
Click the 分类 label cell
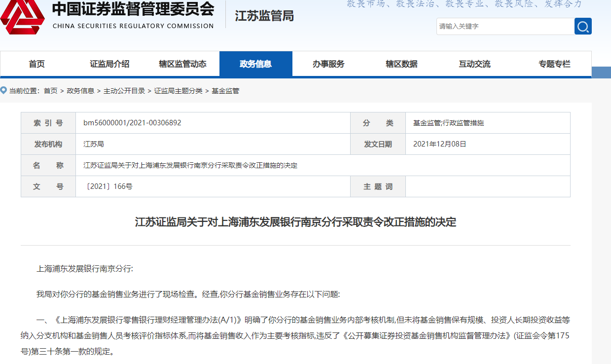coord(378,123)
